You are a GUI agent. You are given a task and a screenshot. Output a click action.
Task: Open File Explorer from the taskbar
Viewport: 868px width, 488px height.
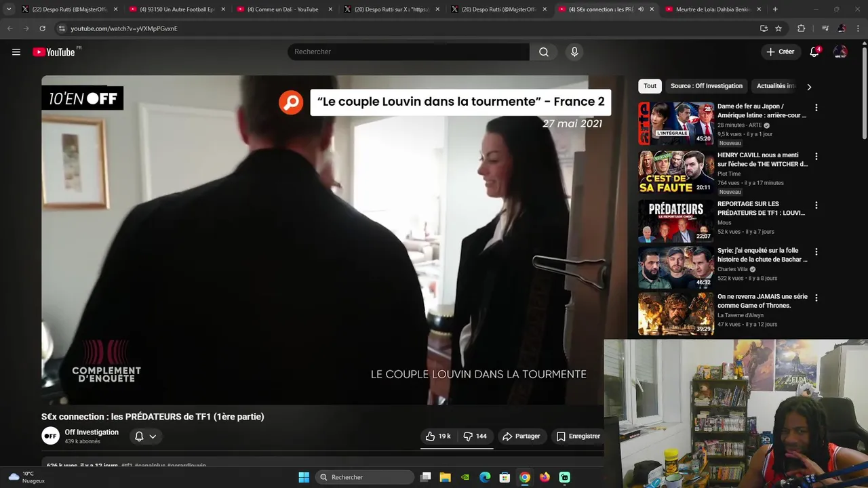point(446,477)
